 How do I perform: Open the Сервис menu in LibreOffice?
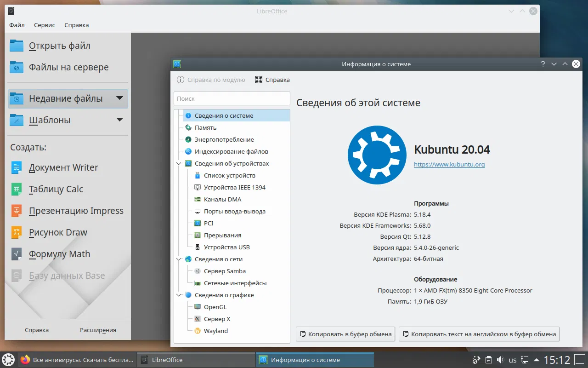point(45,25)
